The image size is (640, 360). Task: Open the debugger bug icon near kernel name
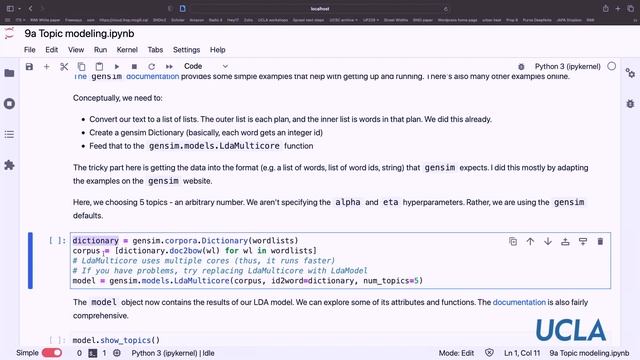(521, 67)
